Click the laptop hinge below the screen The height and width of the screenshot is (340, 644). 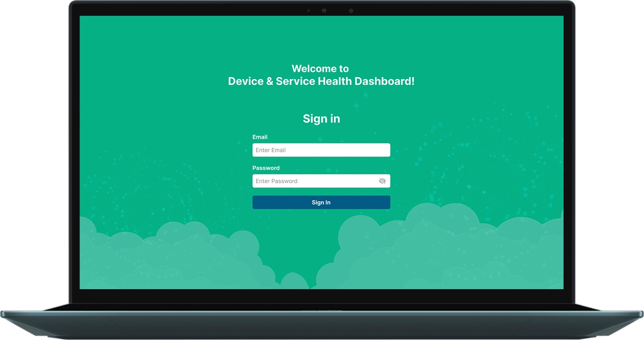322,307
